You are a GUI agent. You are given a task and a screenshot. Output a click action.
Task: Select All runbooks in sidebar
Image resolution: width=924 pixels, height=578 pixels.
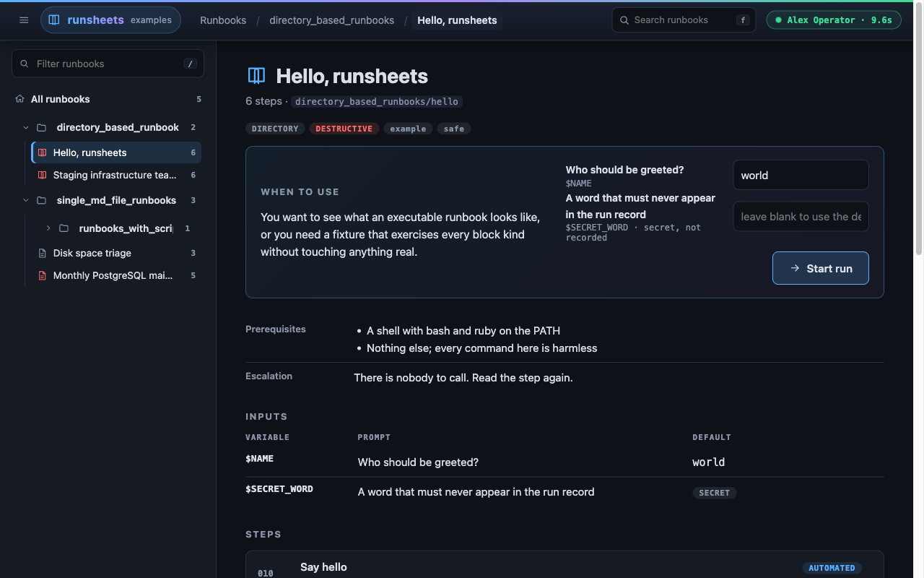coord(108,99)
